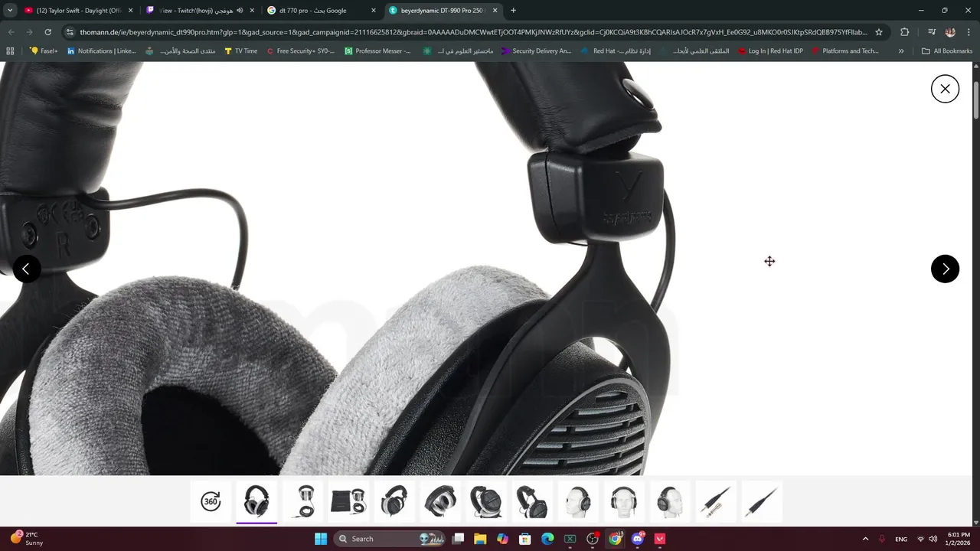Reload the current page

[x=47, y=32]
